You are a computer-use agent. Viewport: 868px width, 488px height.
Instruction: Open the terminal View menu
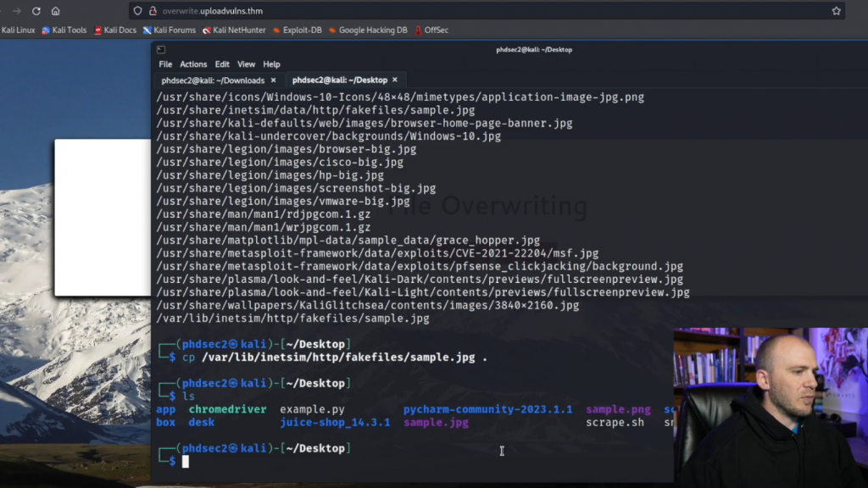click(246, 64)
